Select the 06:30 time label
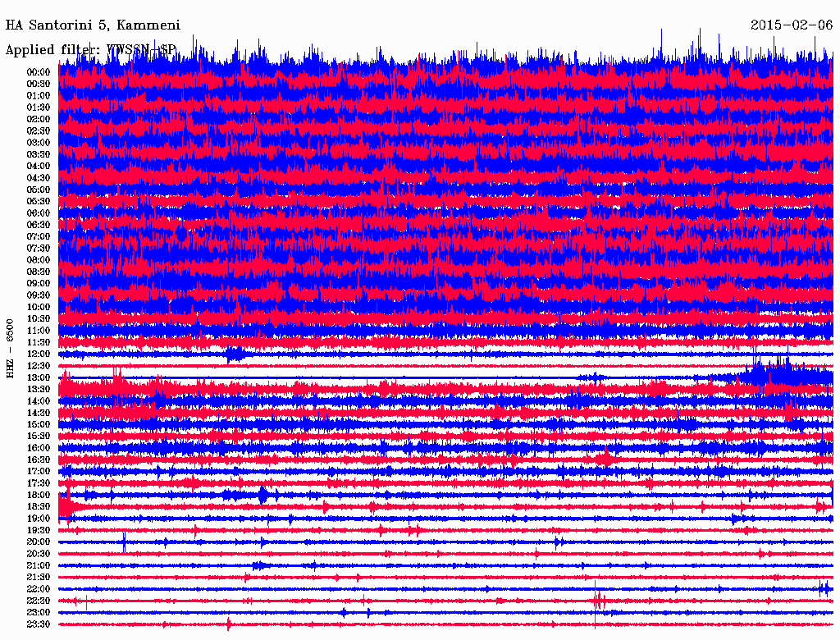 pos(39,225)
